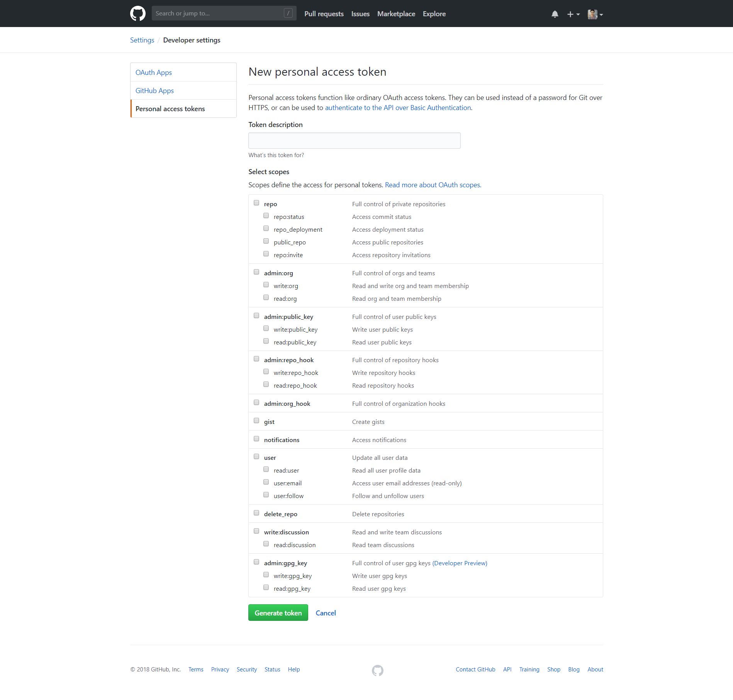Screen dimensions: 733x700
Task: Select GitHub Apps in sidebar
Action: pos(183,90)
